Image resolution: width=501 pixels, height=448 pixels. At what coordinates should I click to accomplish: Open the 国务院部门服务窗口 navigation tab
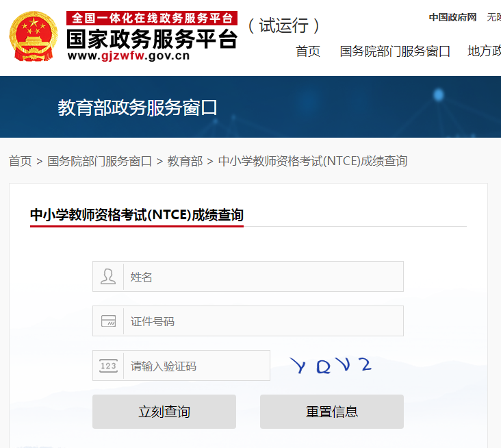[395, 51]
